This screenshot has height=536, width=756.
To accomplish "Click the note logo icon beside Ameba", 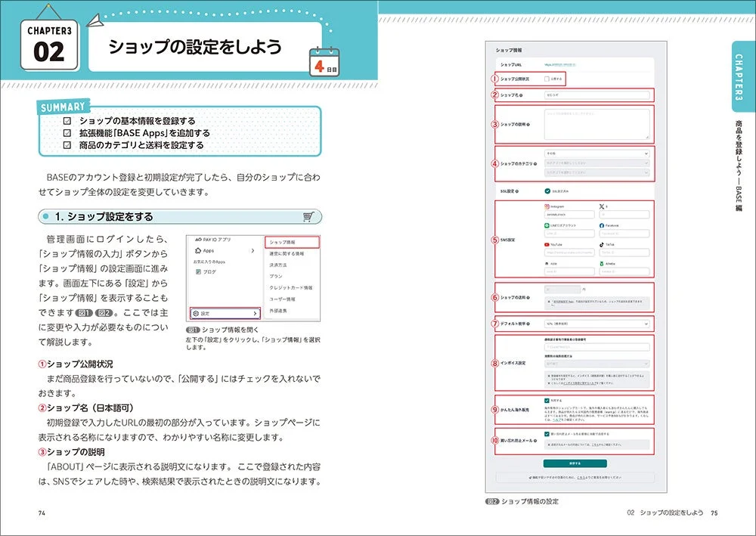I will (547, 264).
